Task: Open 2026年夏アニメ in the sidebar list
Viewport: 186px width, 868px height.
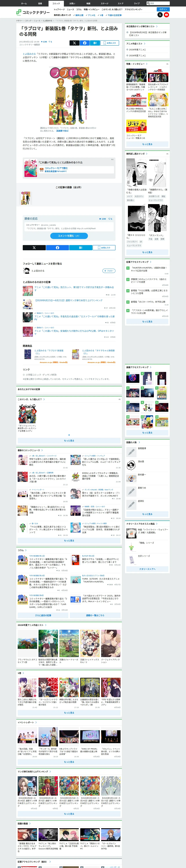Action: pyautogui.click(x=137, y=56)
